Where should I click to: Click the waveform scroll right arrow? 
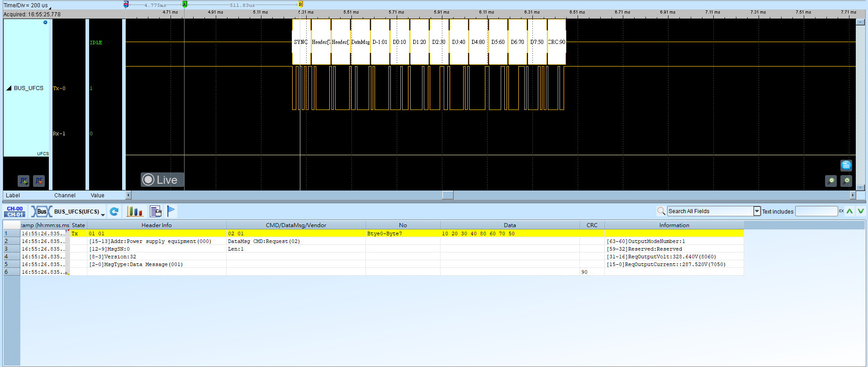tap(853, 195)
